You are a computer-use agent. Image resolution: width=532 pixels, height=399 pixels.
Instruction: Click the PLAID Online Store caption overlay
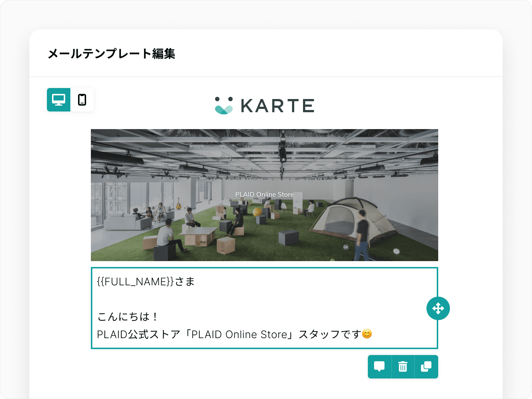(x=265, y=194)
